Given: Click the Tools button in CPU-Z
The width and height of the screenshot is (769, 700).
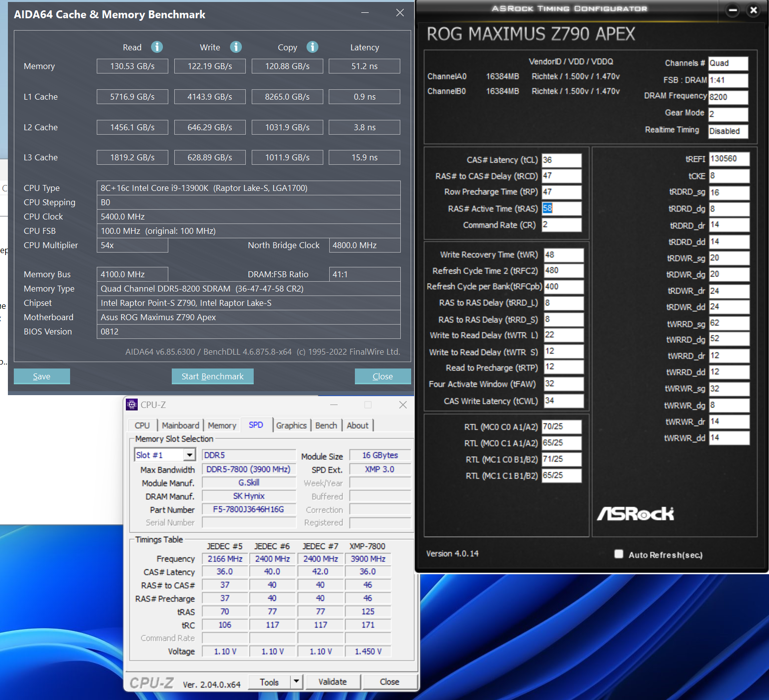Looking at the screenshot, I should 269,682.
